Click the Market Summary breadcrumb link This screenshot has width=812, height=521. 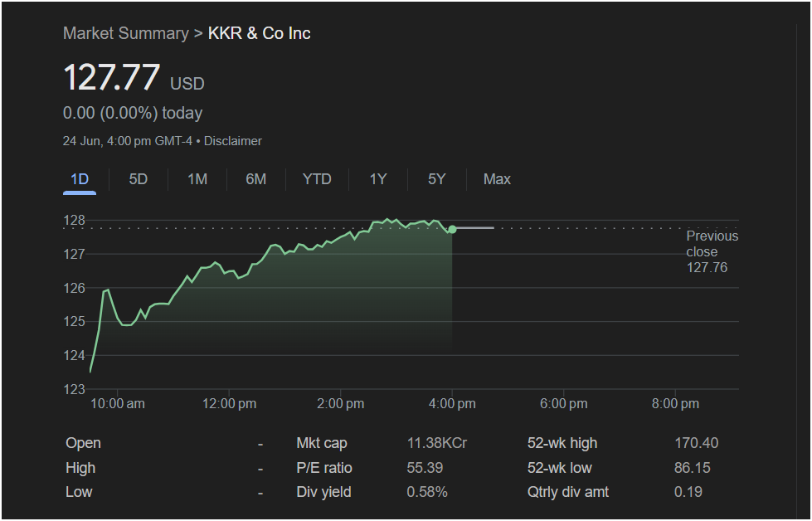[x=126, y=33]
